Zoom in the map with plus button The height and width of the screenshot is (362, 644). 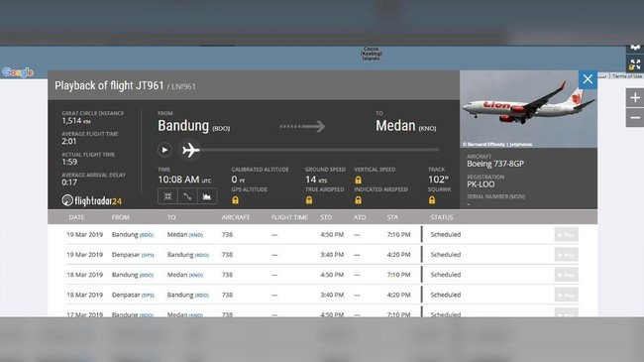pos(635,98)
